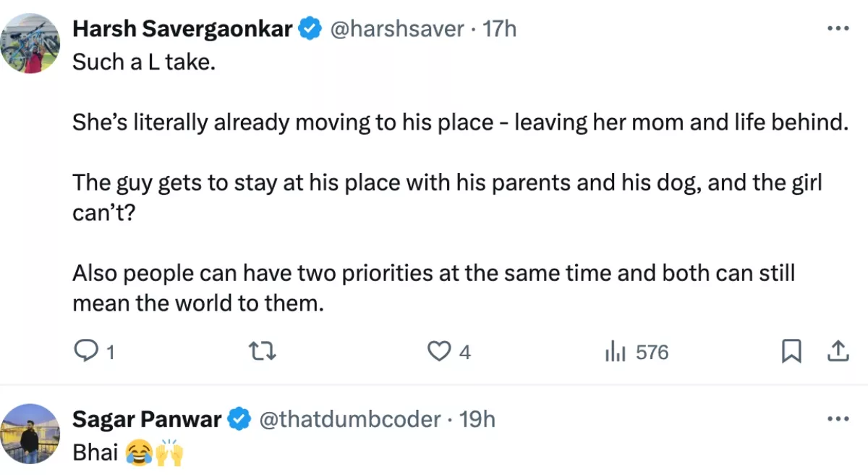Open Harsh Savergaonkar's profile picture
The height and width of the screenshot is (475, 868).
(30, 42)
